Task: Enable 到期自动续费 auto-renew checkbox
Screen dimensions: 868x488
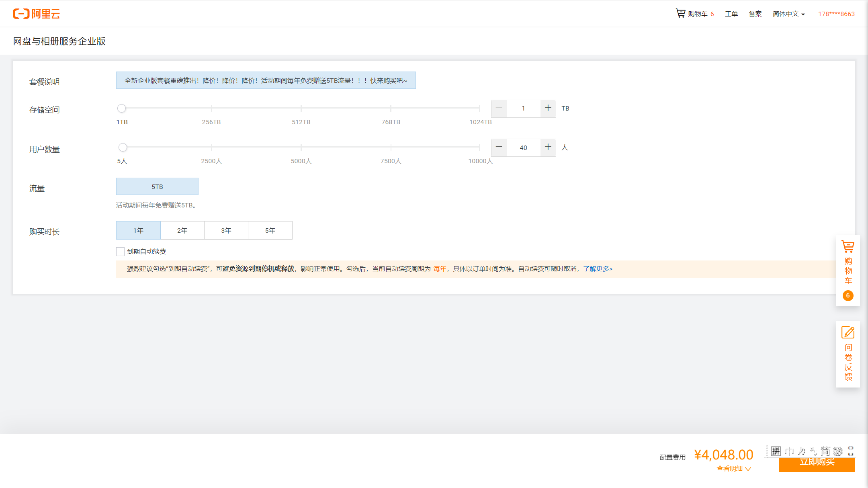Action: [120, 252]
